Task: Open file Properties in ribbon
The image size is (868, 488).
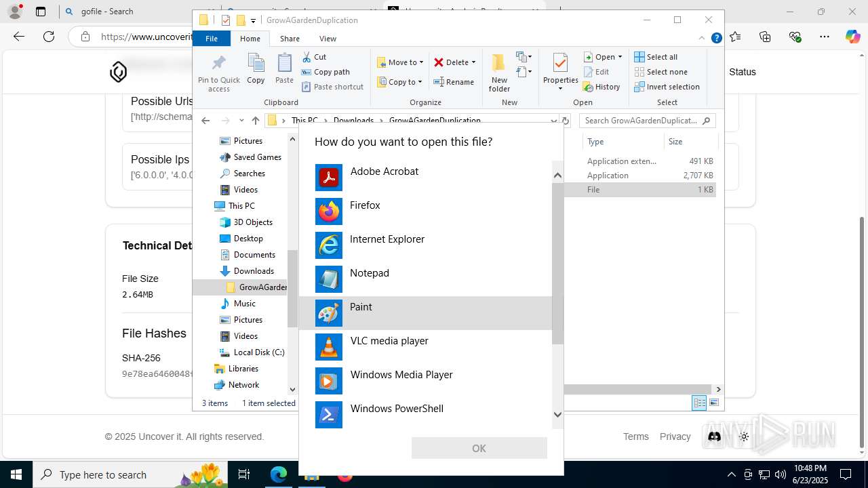Action: [x=560, y=73]
